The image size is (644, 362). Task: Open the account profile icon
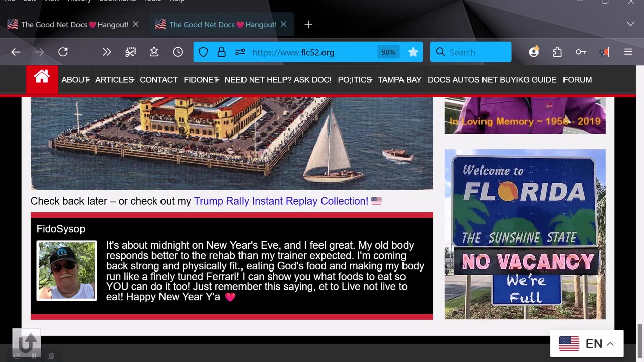click(x=534, y=52)
